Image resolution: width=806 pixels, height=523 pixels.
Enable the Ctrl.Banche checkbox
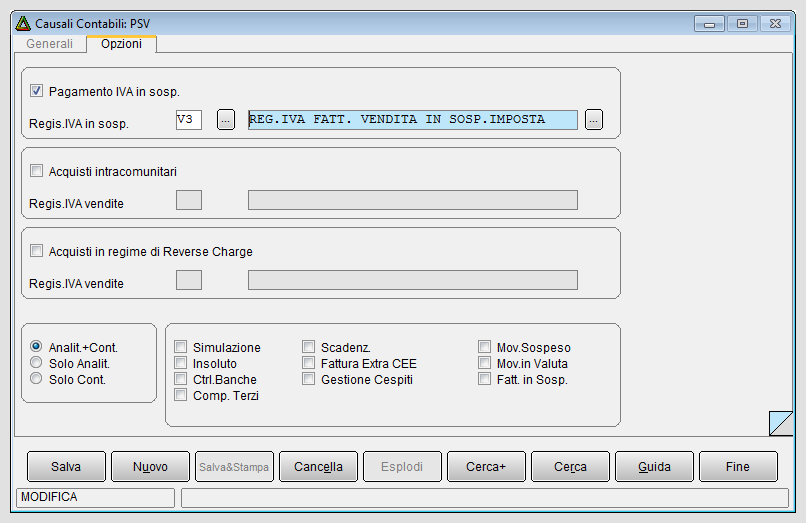180,379
